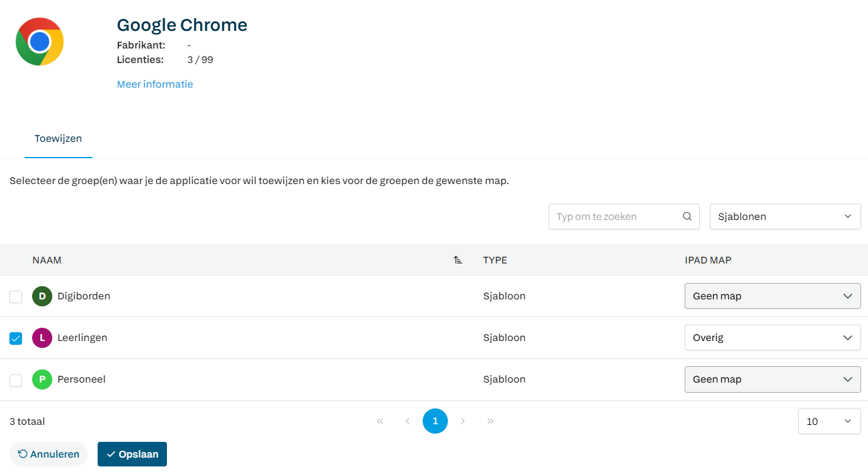Image resolution: width=868 pixels, height=474 pixels.
Task: Check the Personeel checkbox
Action: tap(16, 380)
